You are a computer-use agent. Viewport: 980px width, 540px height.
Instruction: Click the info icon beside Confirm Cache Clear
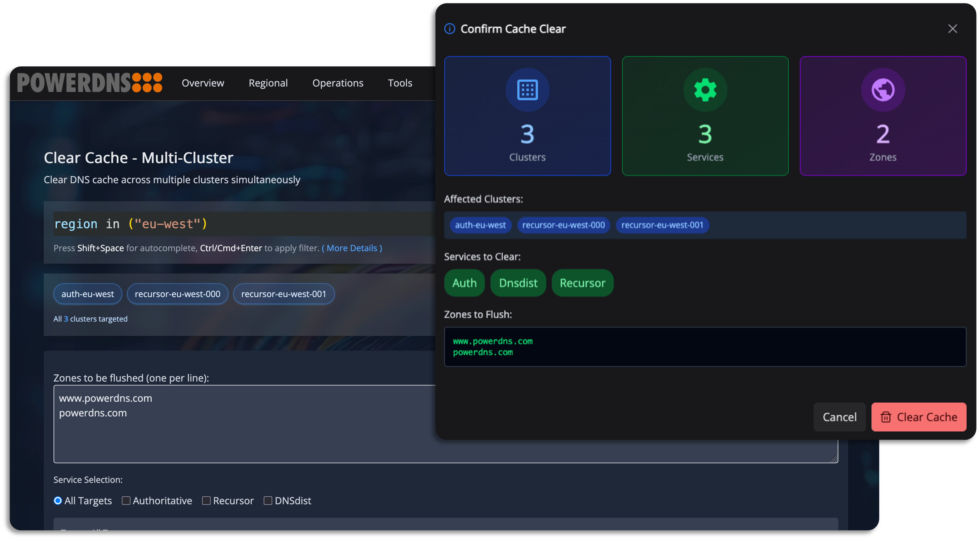point(449,29)
